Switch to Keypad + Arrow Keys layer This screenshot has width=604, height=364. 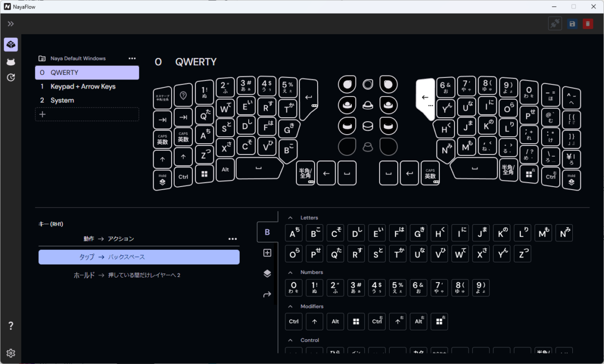pyautogui.click(x=83, y=86)
